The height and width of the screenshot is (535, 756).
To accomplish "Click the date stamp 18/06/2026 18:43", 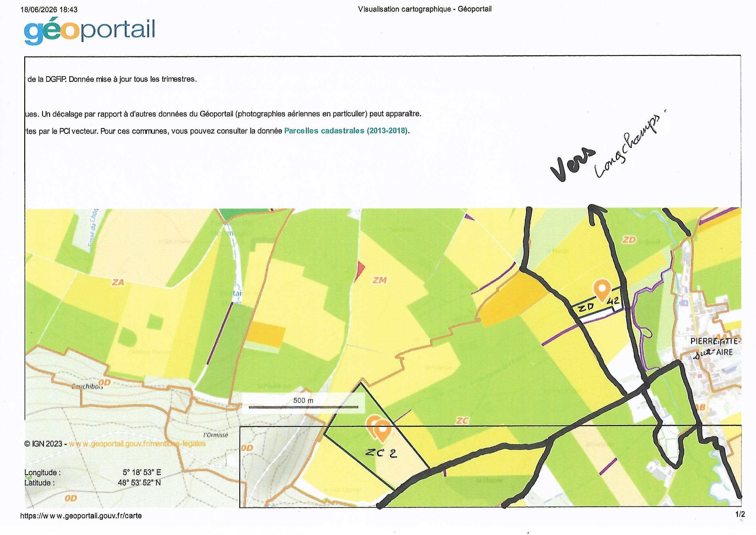I will tap(49, 10).
